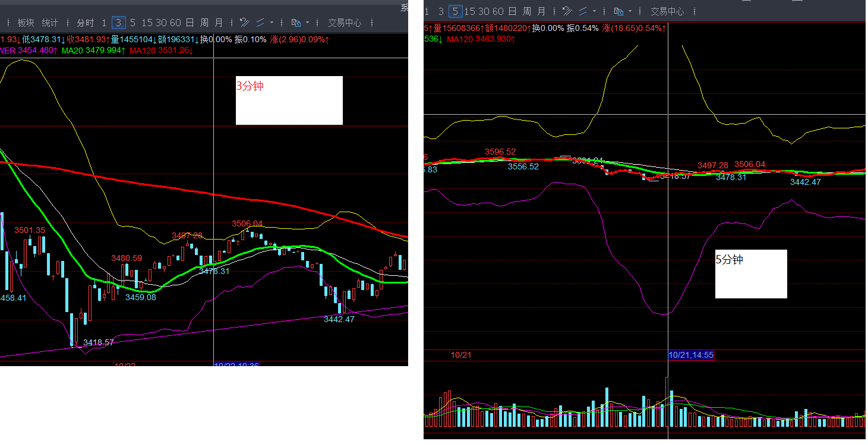Switch left chart to 分时 view
The height and width of the screenshot is (444, 868).
click(x=85, y=23)
